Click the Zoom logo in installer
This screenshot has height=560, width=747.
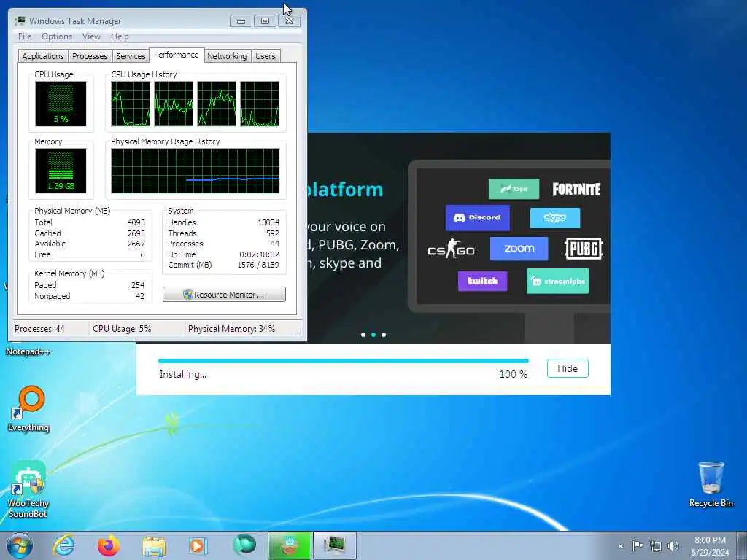coord(519,249)
